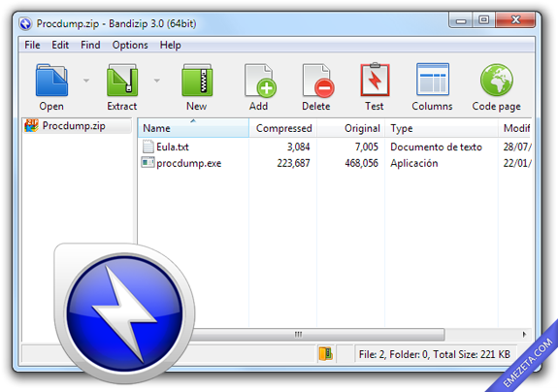Click the Extract toolbar icon
Screen dimensions: 558x392
[122, 80]
